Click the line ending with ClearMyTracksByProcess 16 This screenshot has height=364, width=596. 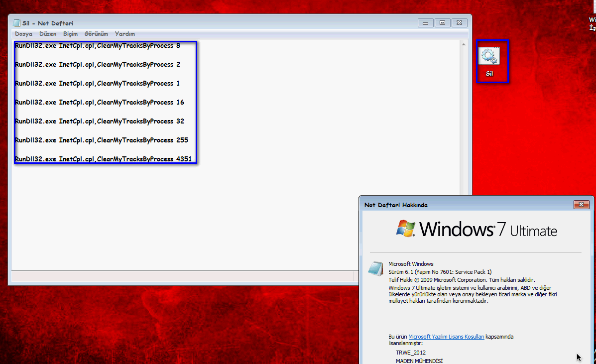[x=100, y=102]
